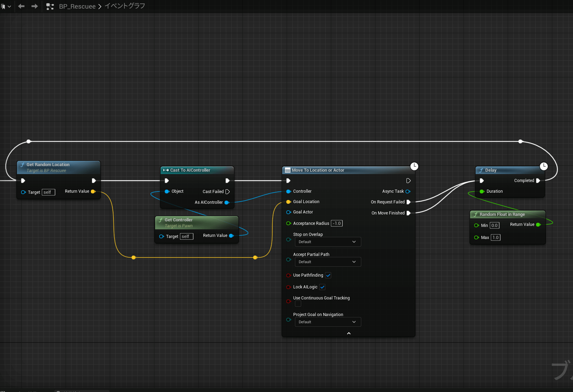Click the On Move Finished pin
The height and width of the screenshot is (392, 573).
point(409,213)
